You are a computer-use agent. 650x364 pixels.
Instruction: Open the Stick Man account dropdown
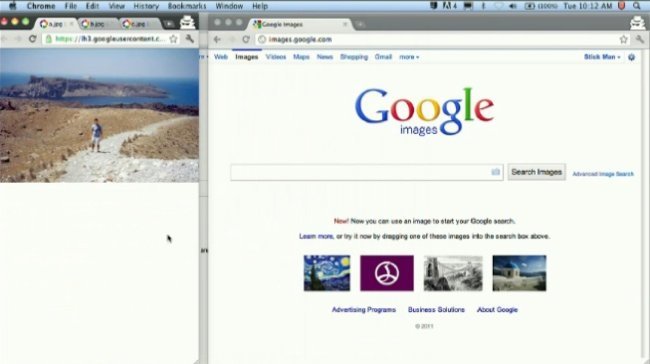[602, 57]
